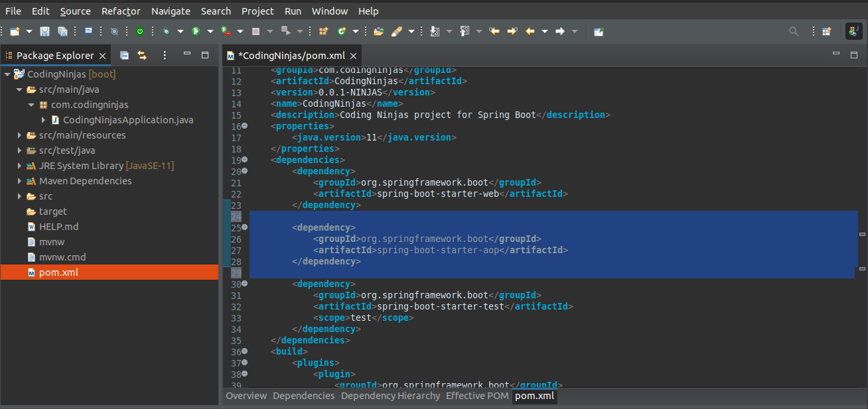Collapse the line 19 dependencies block fold marker
868x409 pixels.
pos(244,160)
